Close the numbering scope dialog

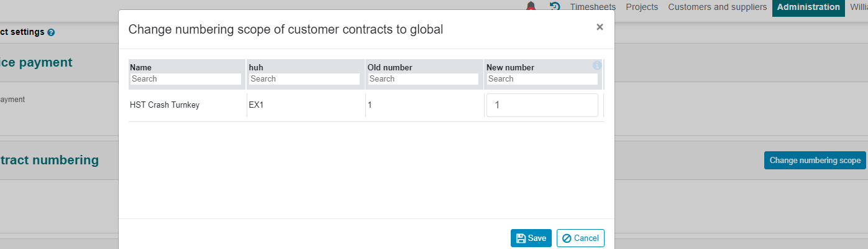[x=600, y=27]
